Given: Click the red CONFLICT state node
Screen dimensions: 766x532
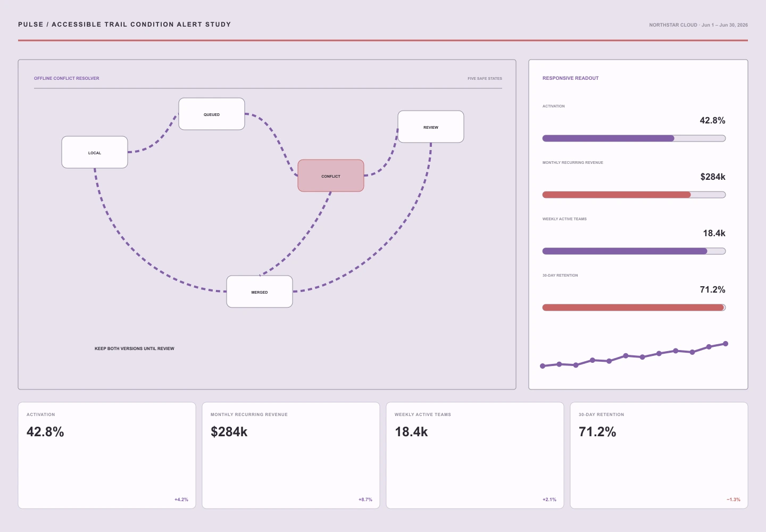Looking at the screenshot, I should [x=331, y=176].
